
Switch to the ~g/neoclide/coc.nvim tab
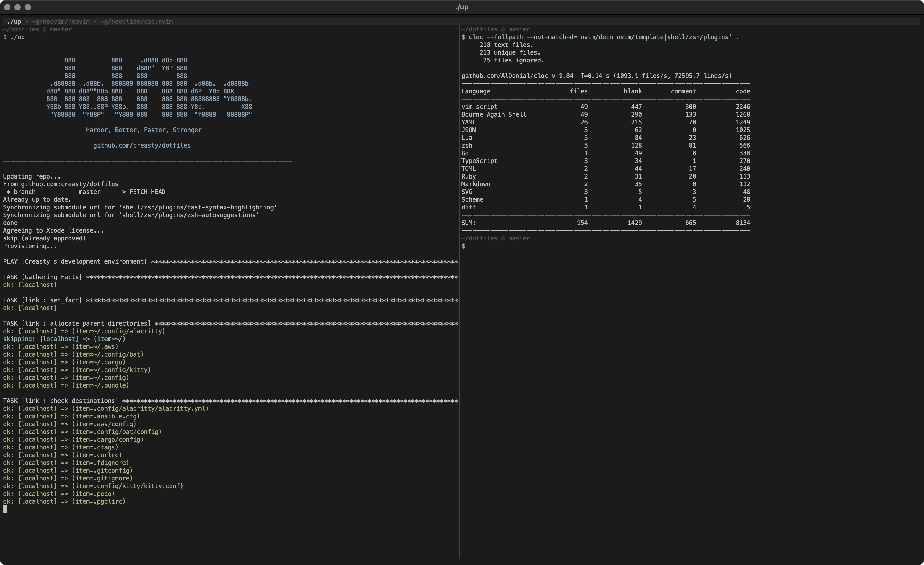click(x=136, y=22)
